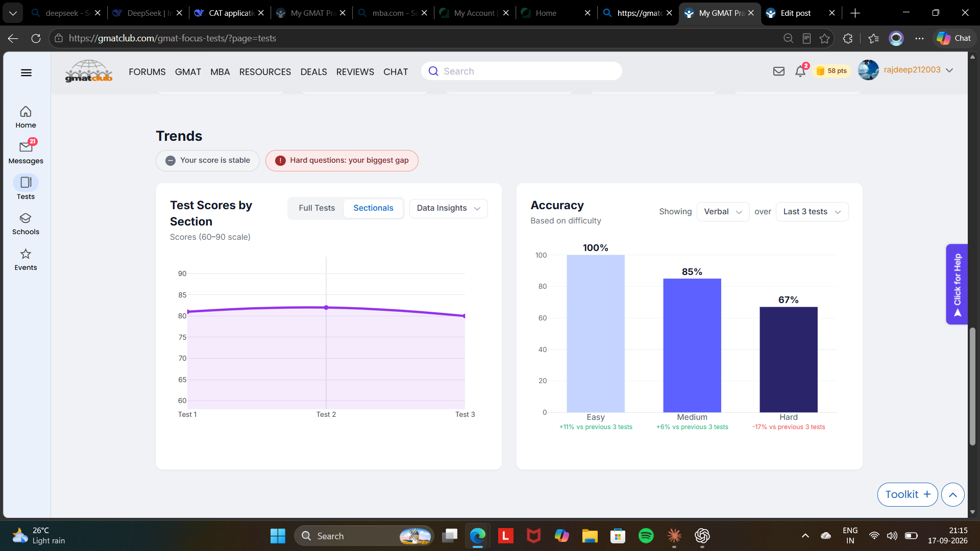Open FORUMS menu
This screenshot has height=551, width=980.
tap(147, 72)
